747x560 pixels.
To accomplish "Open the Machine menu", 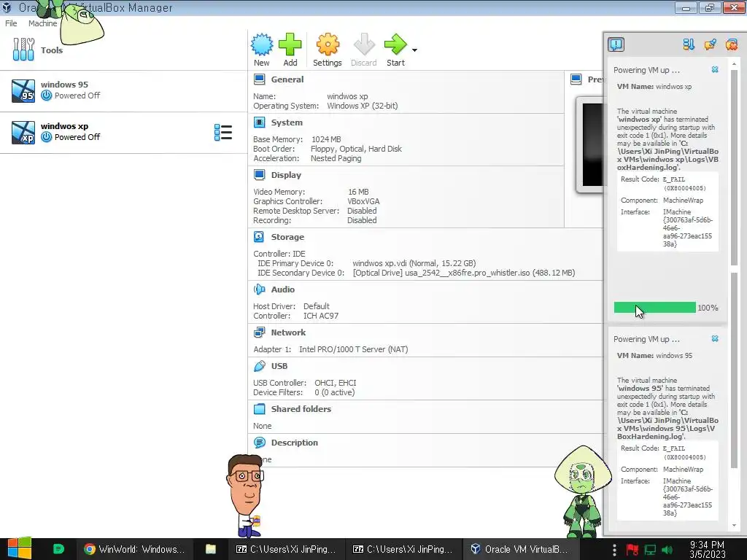I will click(x=42, y=23).
